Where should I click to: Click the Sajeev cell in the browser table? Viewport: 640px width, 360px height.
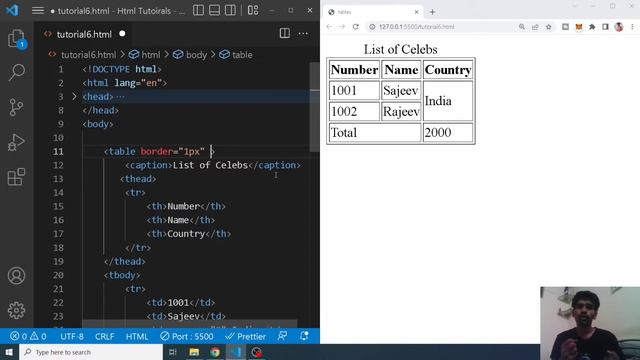pyautogui.click(x=401, y=90)
